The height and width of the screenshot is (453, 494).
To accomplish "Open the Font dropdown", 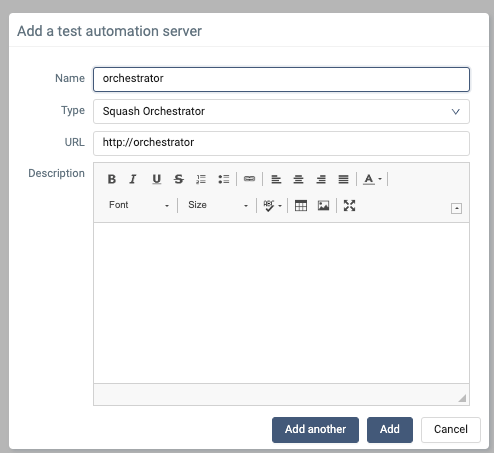I will point(139,205).
